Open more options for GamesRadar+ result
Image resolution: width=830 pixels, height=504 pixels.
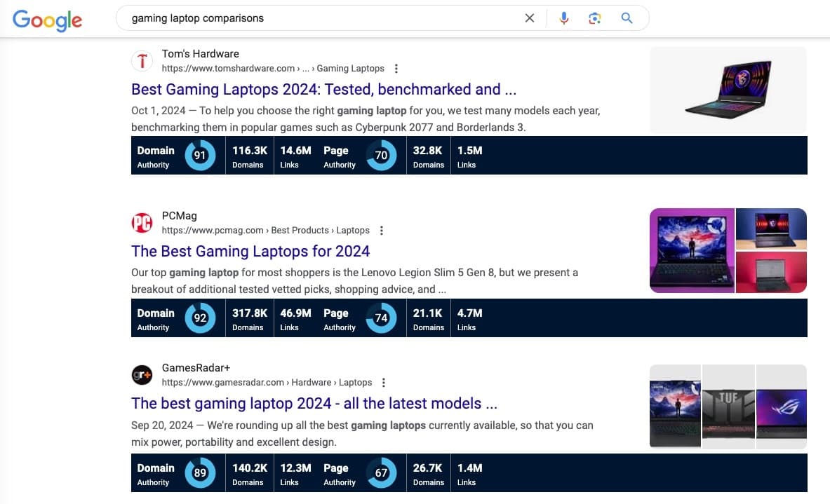pyautogui.click(x=383, y=383)
